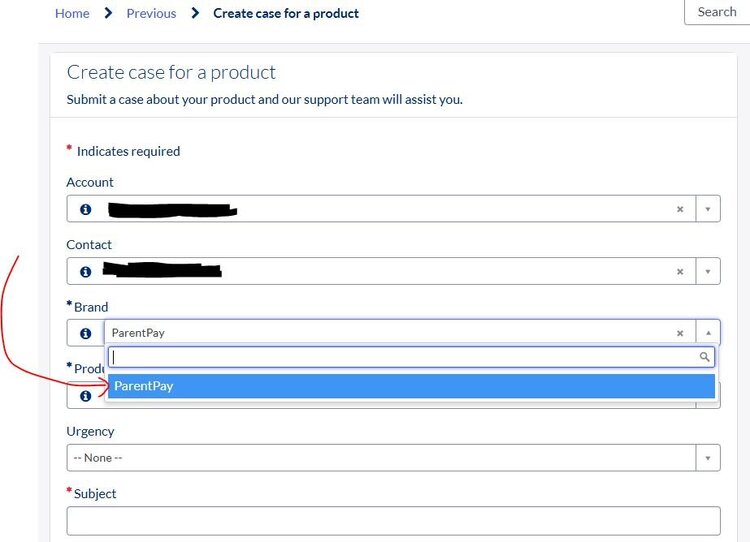Expand the Contact dropdown arrow
The height and width of the screenshot is (542, 750).
coord(708,272)
